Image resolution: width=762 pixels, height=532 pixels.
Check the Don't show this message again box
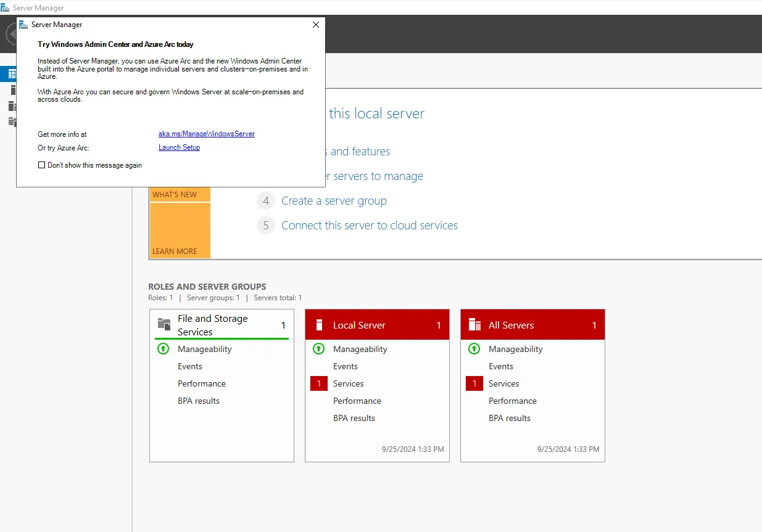(x=42, y=165)
